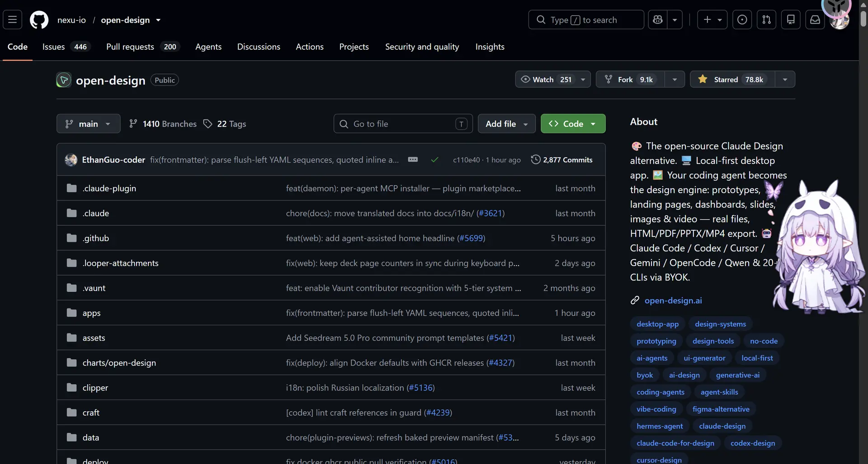The width and height of the screenshot is (868, 464).
Task: View commit checks green checkmark
Action: point(434,160)
